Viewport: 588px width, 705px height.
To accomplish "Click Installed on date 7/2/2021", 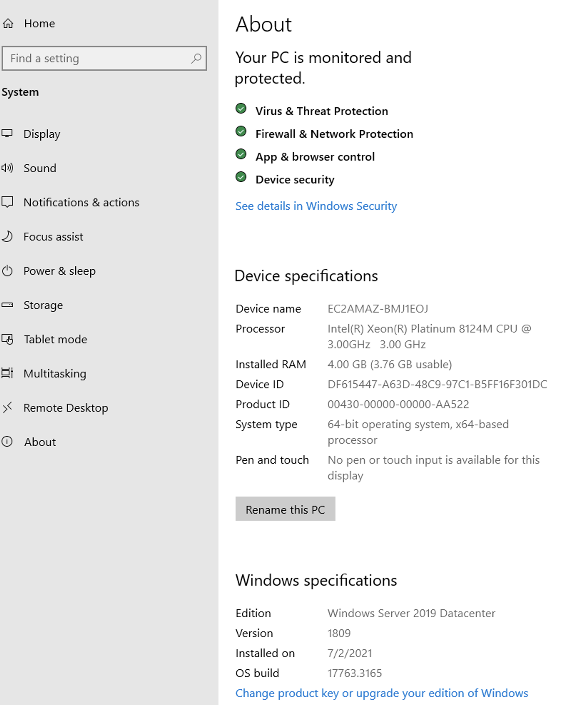I will point(350,653).
